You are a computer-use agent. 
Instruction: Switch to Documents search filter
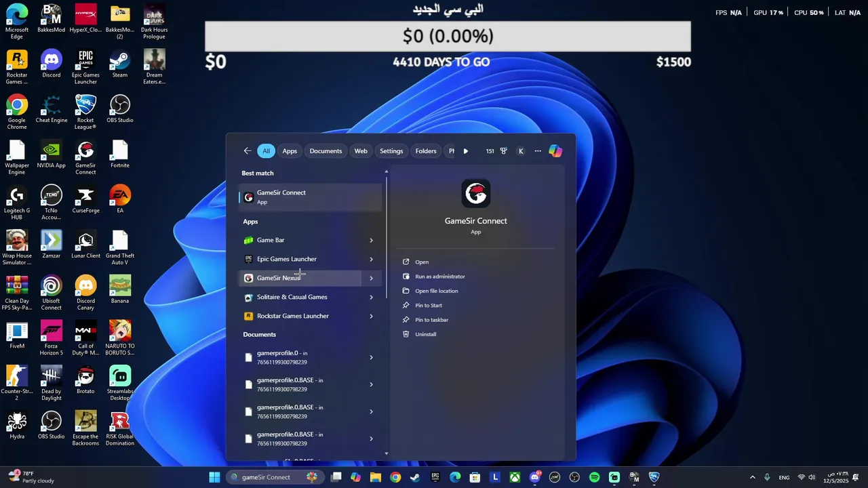(325, 151)
